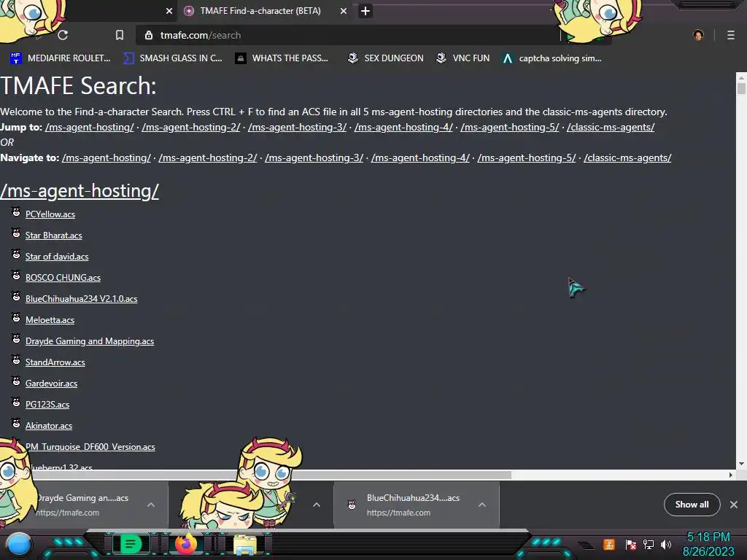Expand options for Drayde Gaming download

tap(151, 505)
